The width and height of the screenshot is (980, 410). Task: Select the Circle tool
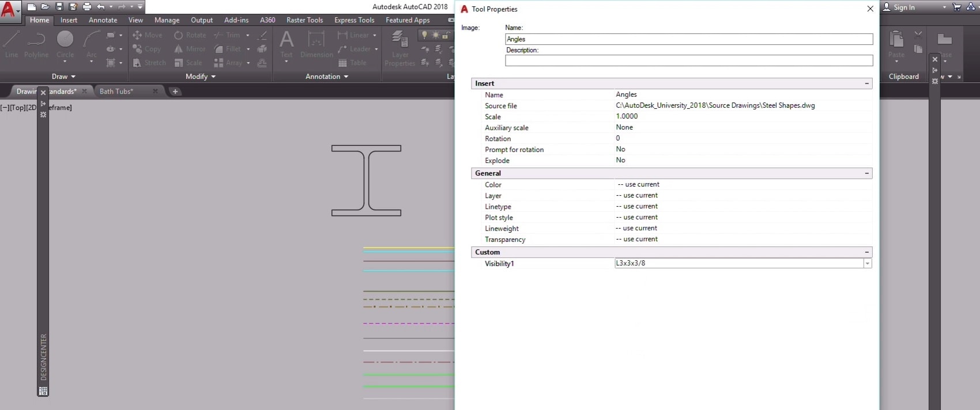pyautogui.click(x=65, y=44)
